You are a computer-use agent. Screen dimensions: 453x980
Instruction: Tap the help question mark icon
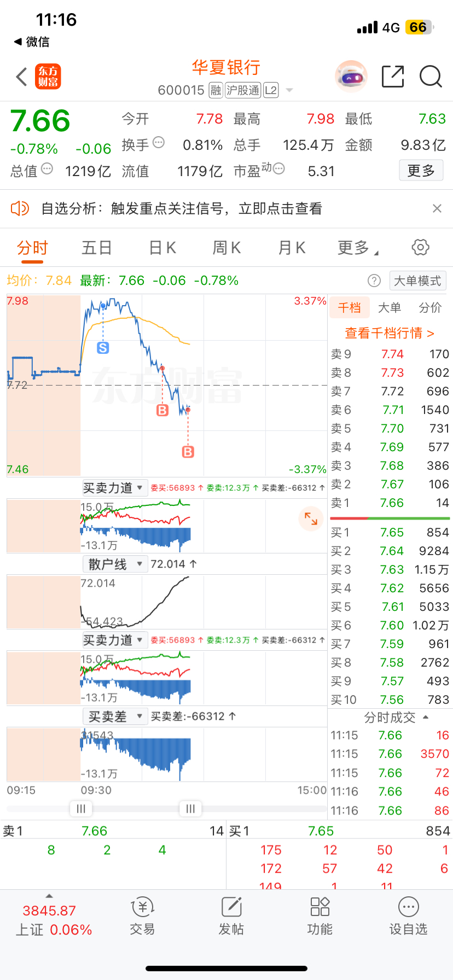pos(374,281)
